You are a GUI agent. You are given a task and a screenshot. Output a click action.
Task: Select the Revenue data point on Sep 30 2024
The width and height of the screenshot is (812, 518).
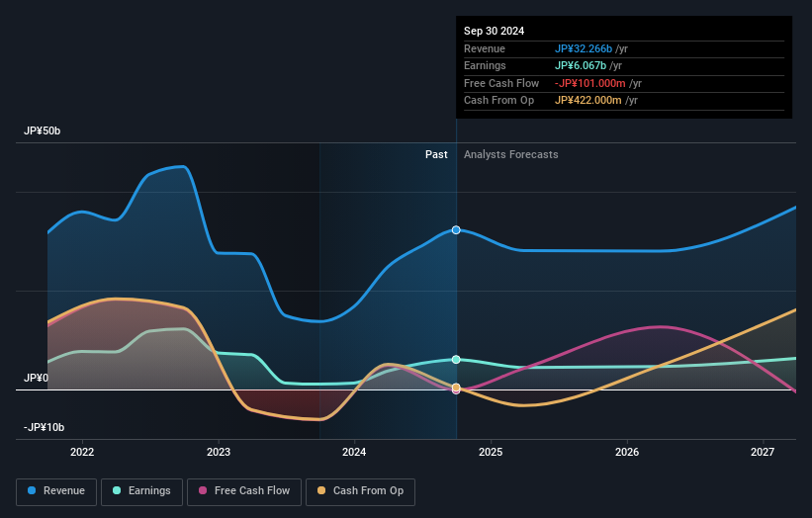point(456,229)
